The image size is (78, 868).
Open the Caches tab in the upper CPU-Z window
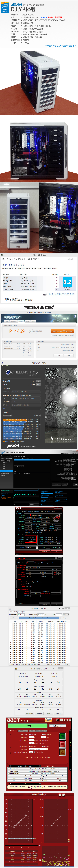click(24, 511)
